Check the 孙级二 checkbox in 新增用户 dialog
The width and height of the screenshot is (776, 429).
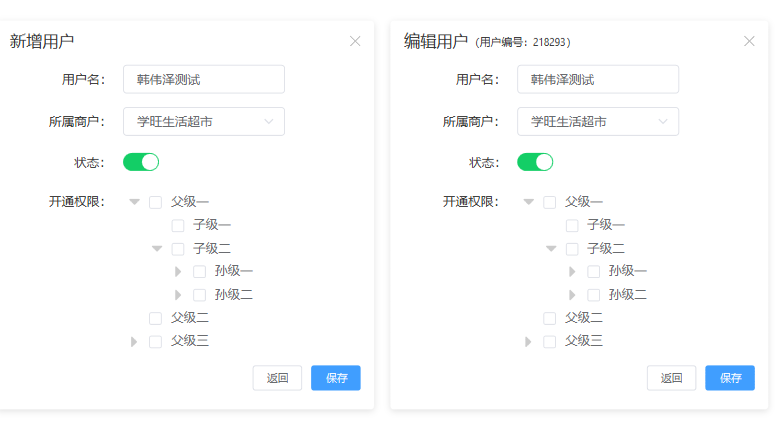tap(199, 295)
